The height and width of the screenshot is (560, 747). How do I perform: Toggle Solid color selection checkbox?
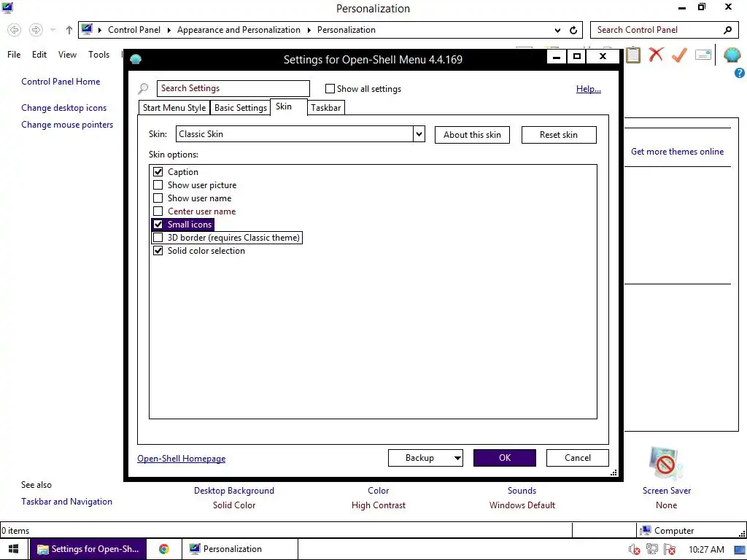pos(158,251)
